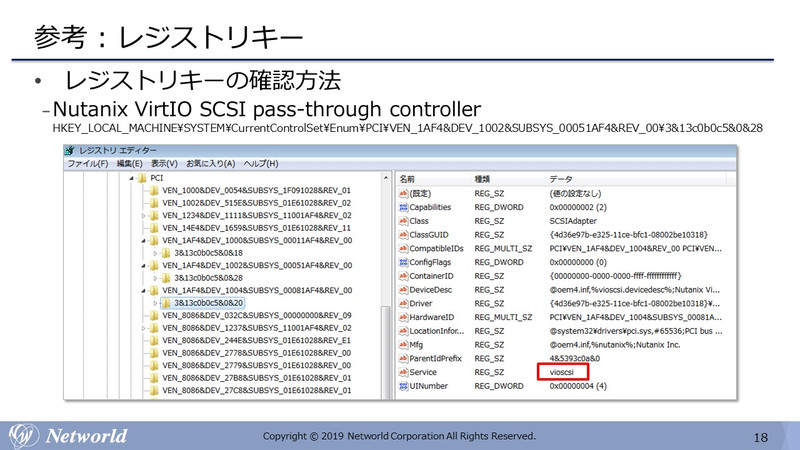Click folder icon of 3&13c0b0c5&0&28 subkey
The width and height of the screenshot is (800, 450).
[166, 278]
